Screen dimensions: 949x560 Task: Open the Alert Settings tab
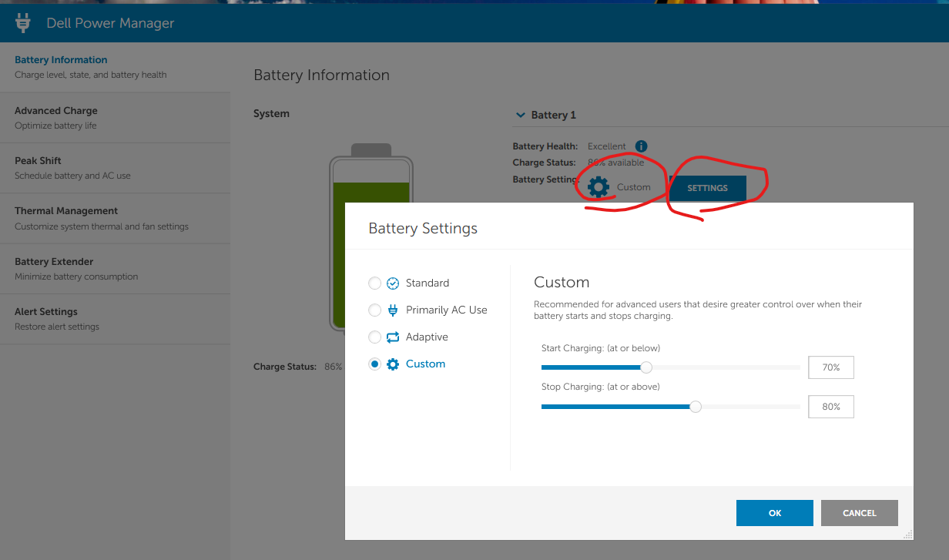[x=115, y=319]
